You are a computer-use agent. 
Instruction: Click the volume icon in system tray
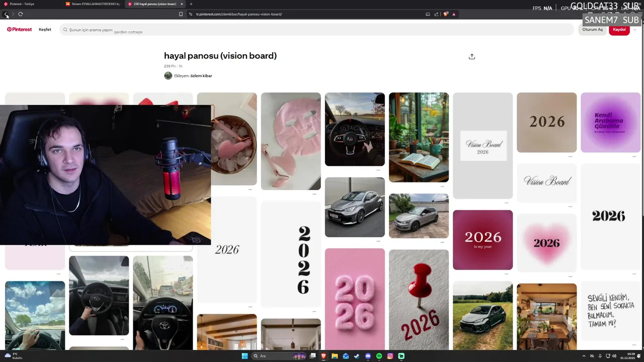[615, 356]
